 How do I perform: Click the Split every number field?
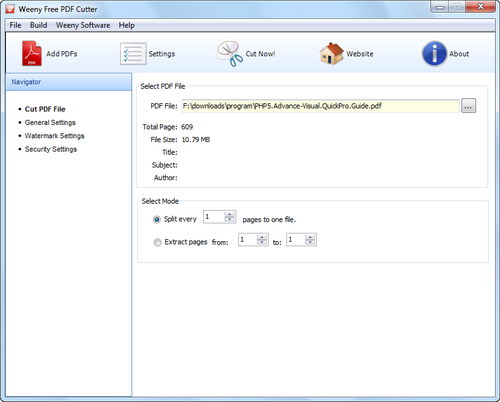click(x=214, y=217)
